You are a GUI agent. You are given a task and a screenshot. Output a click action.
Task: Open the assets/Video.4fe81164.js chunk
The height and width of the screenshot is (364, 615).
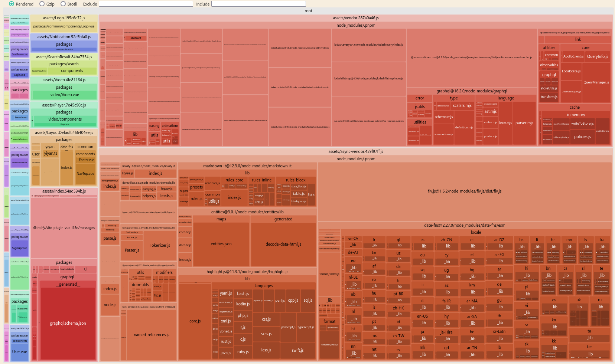click(x=64, y=80)
